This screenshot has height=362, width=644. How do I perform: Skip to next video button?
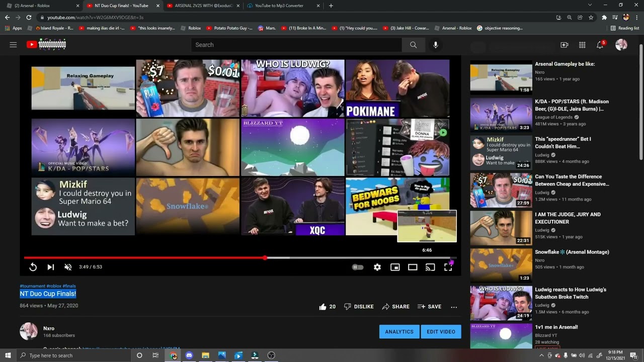pyautogui.click(x=50, y=267)
